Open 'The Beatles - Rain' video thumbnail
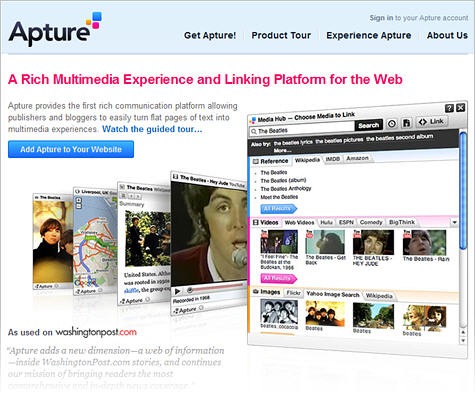This screenshot has height=395, width=475. (424, 243)
